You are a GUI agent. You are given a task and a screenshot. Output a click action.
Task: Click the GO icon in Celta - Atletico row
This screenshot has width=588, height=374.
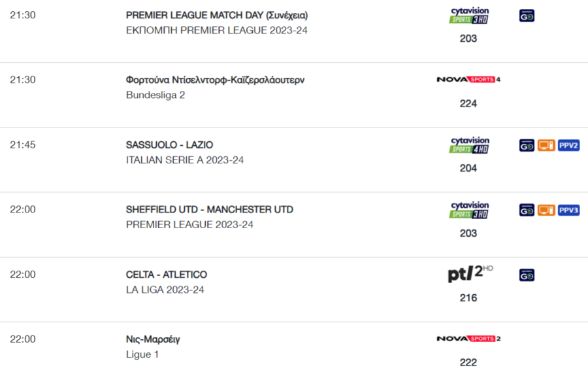(527, 275)
